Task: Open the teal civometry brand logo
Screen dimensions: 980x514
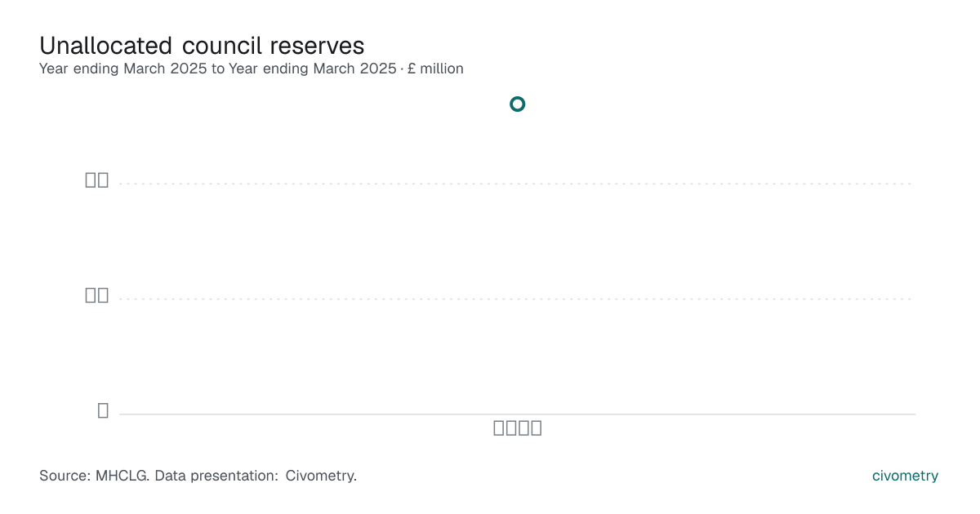Action: point(905,476)
